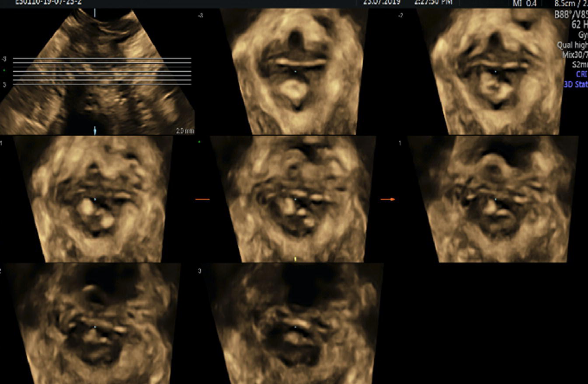The image size is (588, 384).
Task: Click the number 3 label of last slice
Action: point(199,271)
